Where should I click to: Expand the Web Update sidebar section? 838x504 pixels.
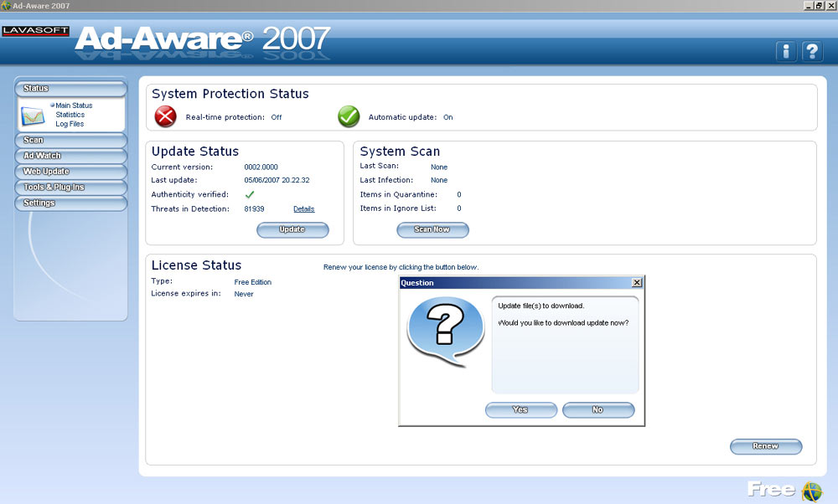(70, 172)
